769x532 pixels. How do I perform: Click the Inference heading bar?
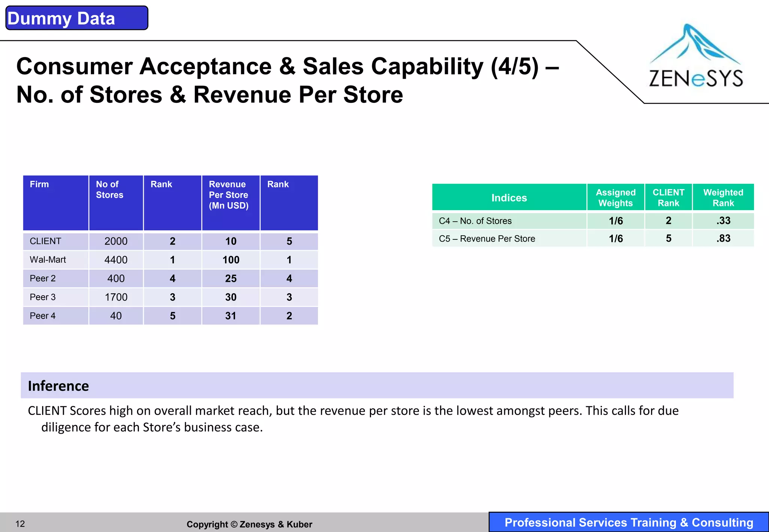pyautogui.click(x=377, y=385)
